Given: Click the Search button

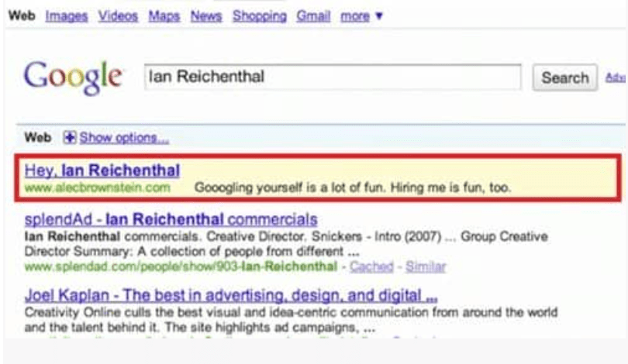Looking at the screenshot, I should (564, 77).
